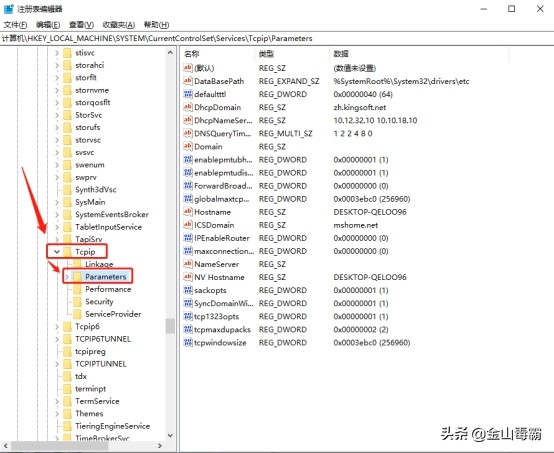554x453 pixels.
Task: Click the Registry Editor app icon in title bar
Action: pos(9,9)
